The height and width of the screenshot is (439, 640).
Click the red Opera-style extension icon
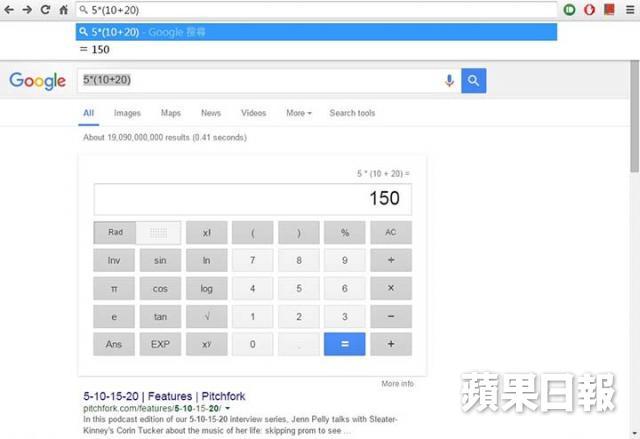(589, 10)
